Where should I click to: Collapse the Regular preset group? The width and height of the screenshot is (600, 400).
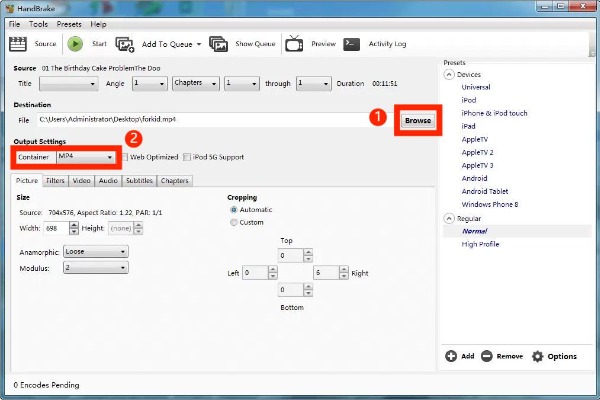click(x=449, y=219)
